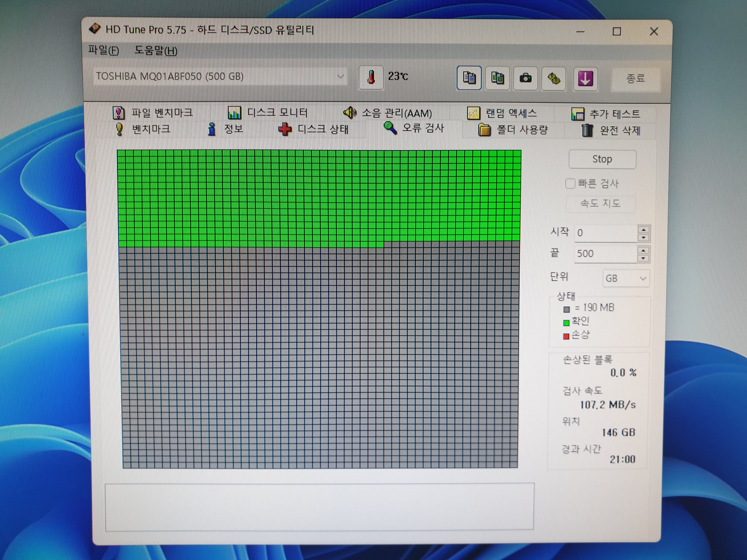Enable 빠른 검사 quick scan checkbox
This screenshot has height=560, width=747.
pyautogui.click(x=570, y=184)
